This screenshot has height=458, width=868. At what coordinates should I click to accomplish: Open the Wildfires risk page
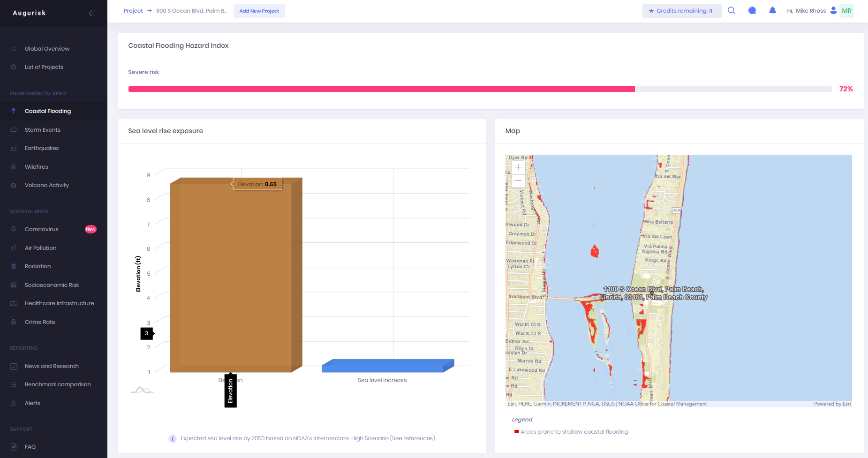click(36, 166)
